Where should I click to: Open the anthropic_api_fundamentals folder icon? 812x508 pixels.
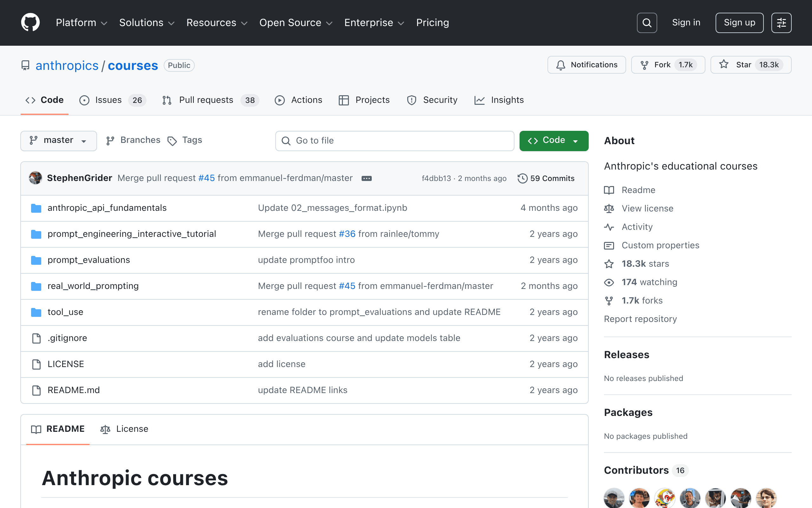[x=36, y=208]
